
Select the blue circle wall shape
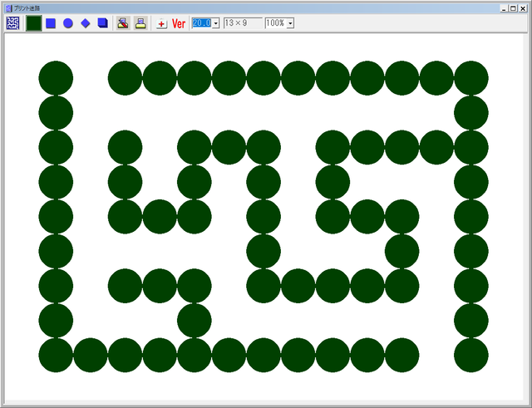click(x=68, y=23)
